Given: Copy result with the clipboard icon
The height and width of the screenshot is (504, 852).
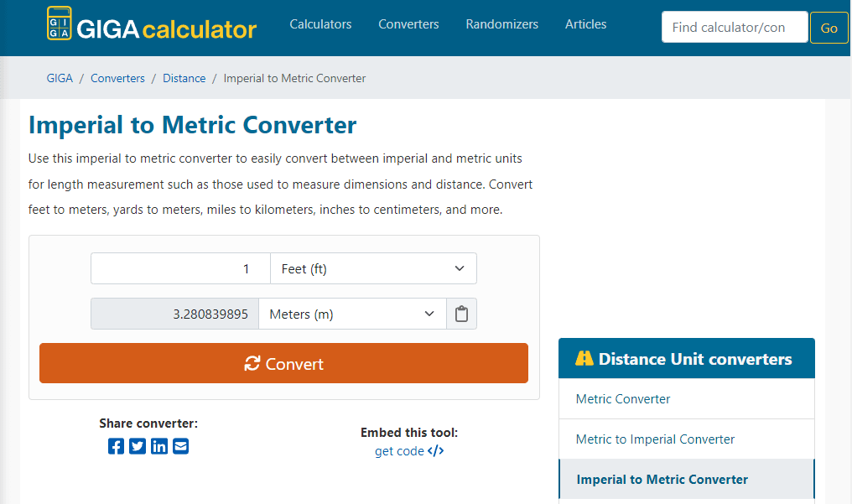Looking at the screenshot, I should click(x=461, y=314).
